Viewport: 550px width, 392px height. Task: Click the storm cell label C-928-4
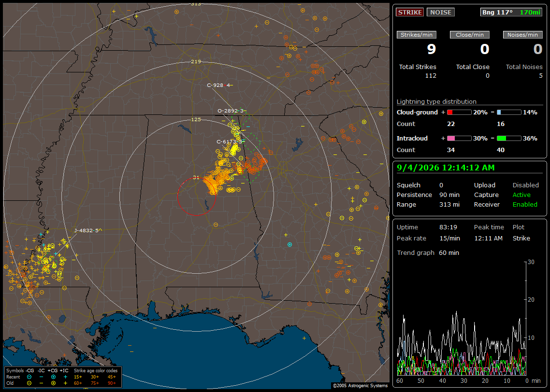(x=218, y=85)
